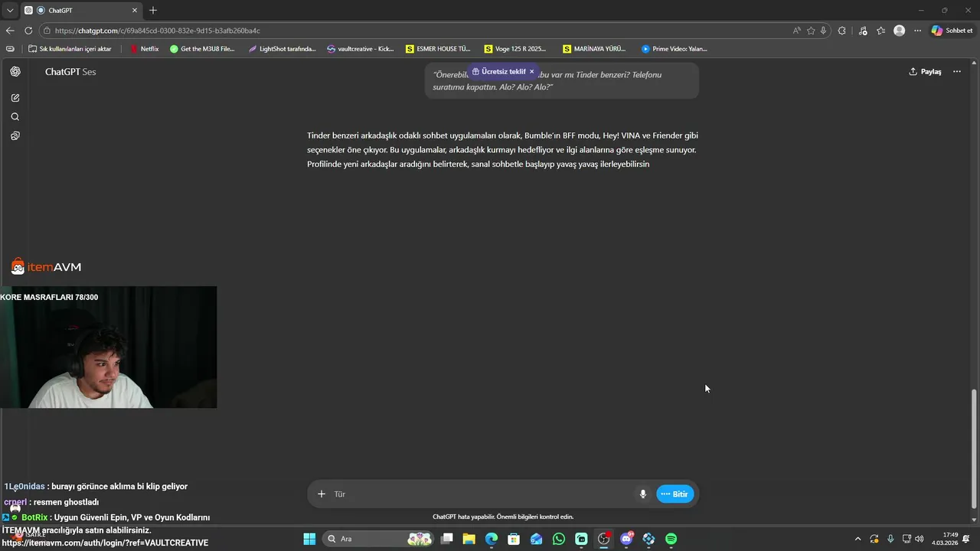Click the message text field 'Tür'
The height and width of the screenshot is (551, 980).
click(482, 494)
